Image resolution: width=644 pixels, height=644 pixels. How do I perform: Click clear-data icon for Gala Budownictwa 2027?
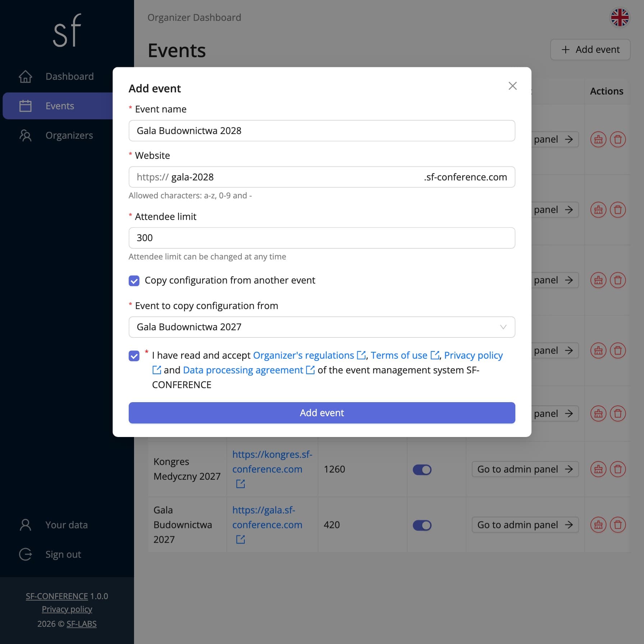click(x=598, y=525)
